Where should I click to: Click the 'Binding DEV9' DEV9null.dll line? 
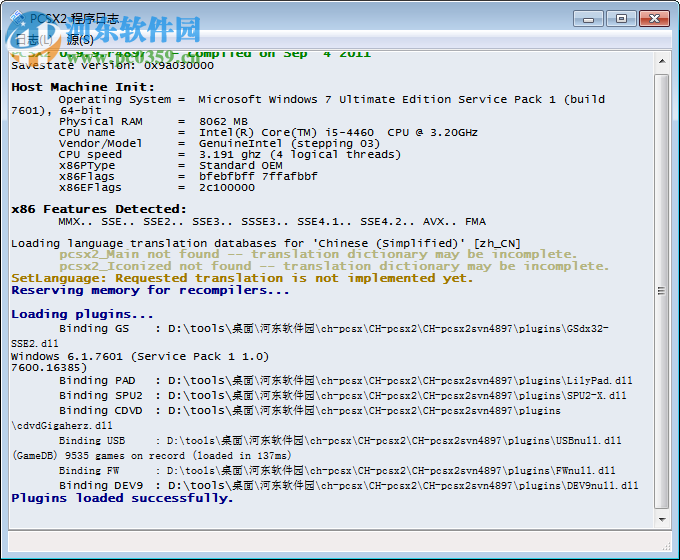point(349,485)
